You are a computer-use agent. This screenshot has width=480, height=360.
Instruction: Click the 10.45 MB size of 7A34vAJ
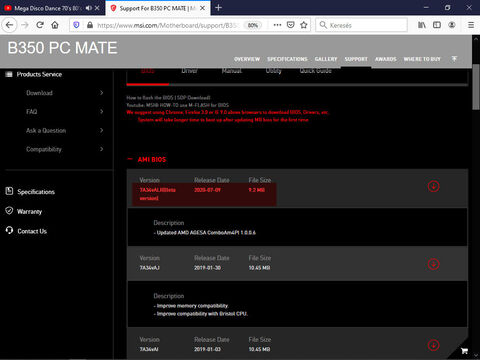[259, 268]
